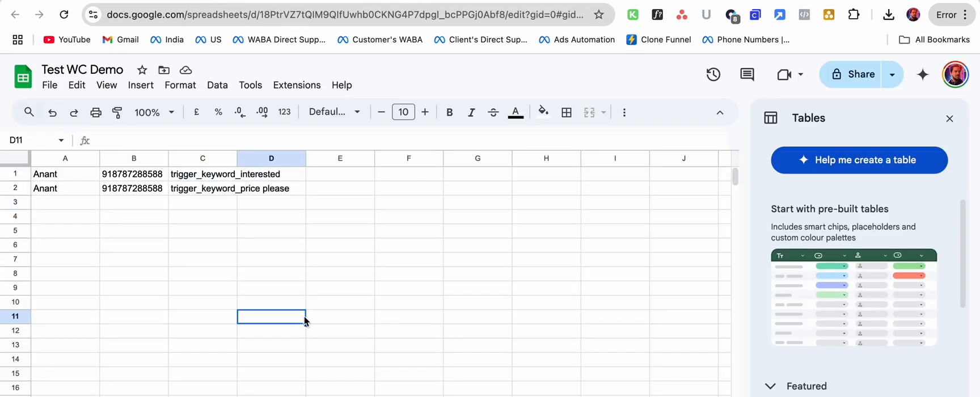The width and height of the screenshot is (980, 397).
Task: Open merge cells dropdown arrow
Action: pyautogui.click(x=603, y=112)
